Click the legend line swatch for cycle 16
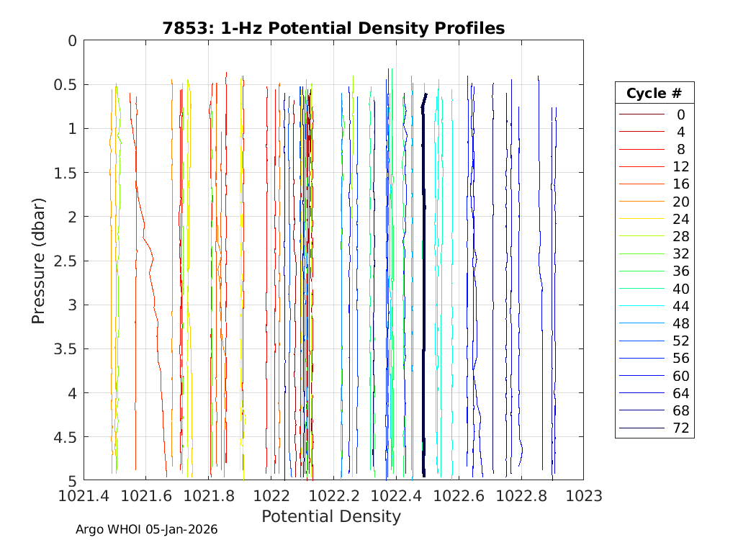The height and width of the screenshot is (540, 756). 641,184
